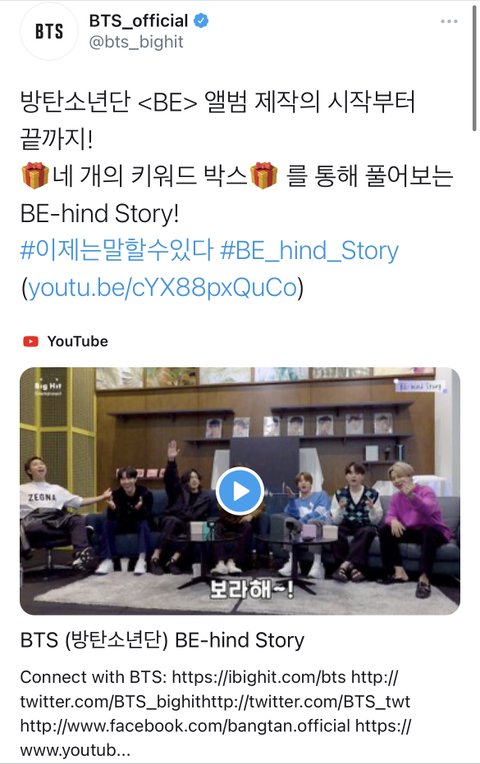The height and width of the screenshot is (764, 480).
Task: Open the youtu.be/cYX88pxQuCo link
Action: (163, 287)
